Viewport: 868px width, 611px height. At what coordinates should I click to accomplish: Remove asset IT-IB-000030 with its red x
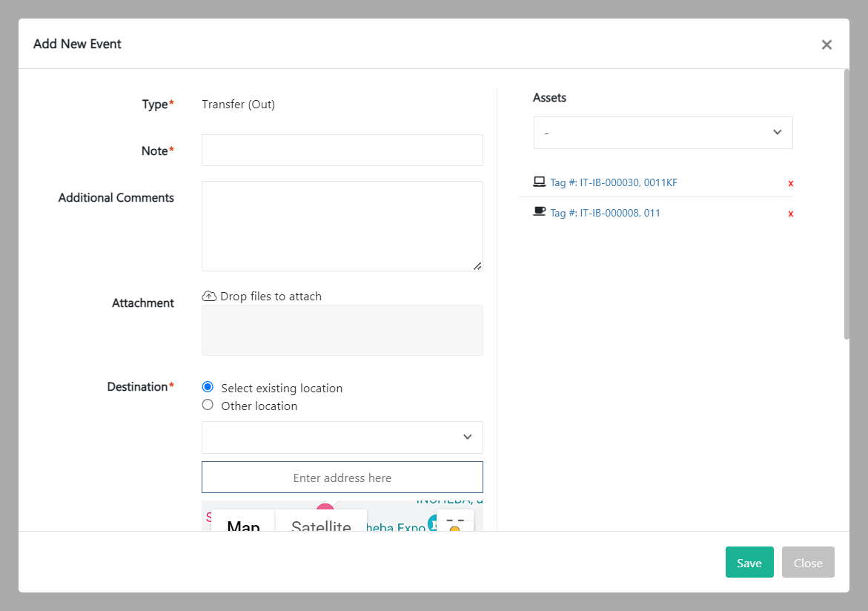coord(790,183)
